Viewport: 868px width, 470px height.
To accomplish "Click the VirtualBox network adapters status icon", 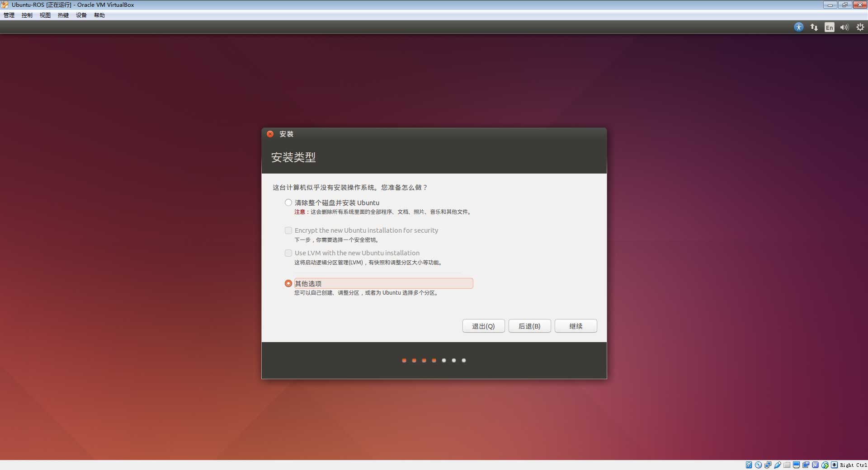I will pyautogui.click(x=768, y=465).
